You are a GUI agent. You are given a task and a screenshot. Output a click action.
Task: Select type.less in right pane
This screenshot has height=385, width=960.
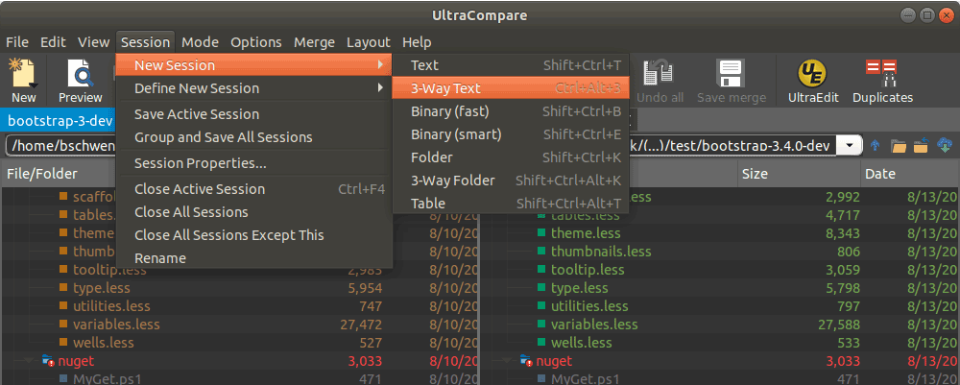point(579,288)
